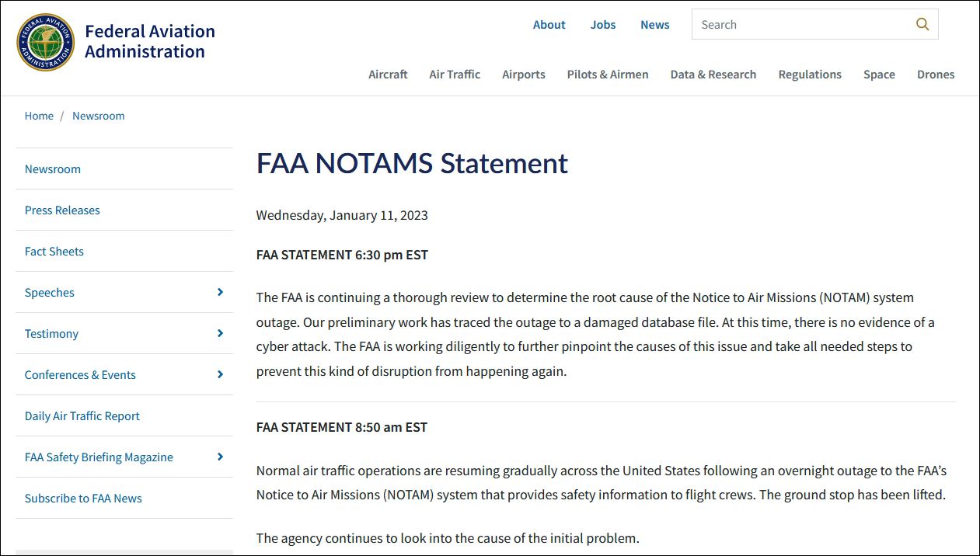
Task: Click the search magnifying glass icon
Action: (922, 24)
